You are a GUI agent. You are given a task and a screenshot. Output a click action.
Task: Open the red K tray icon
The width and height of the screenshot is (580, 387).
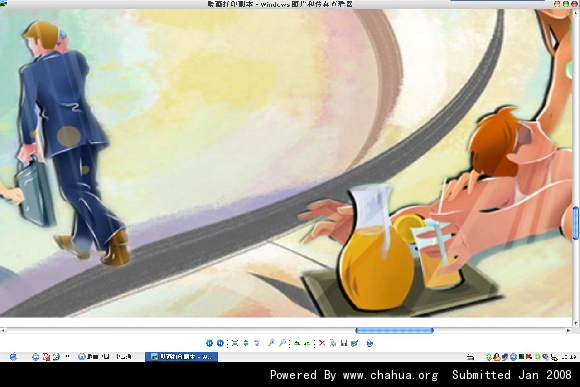(529, 357)
